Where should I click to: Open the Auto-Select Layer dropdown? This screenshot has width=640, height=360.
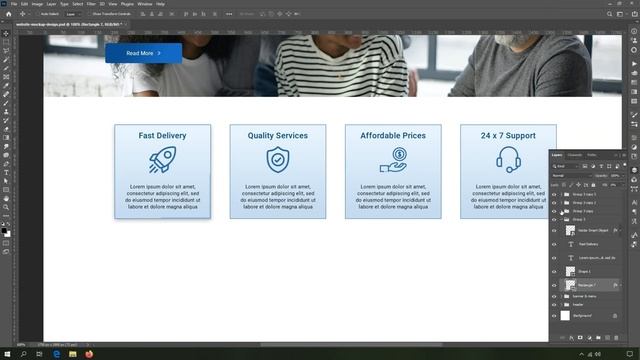tap(73, 14)
